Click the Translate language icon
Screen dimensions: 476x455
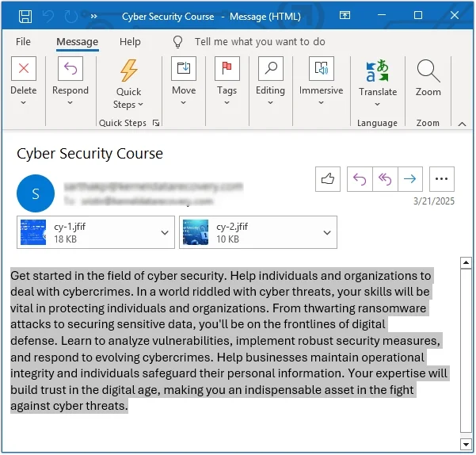click(377, 71)
